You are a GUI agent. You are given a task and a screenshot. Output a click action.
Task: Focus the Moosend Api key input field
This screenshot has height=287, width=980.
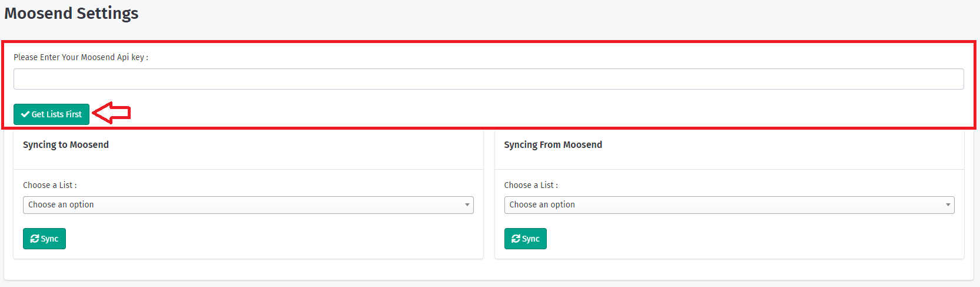point(489,79)
